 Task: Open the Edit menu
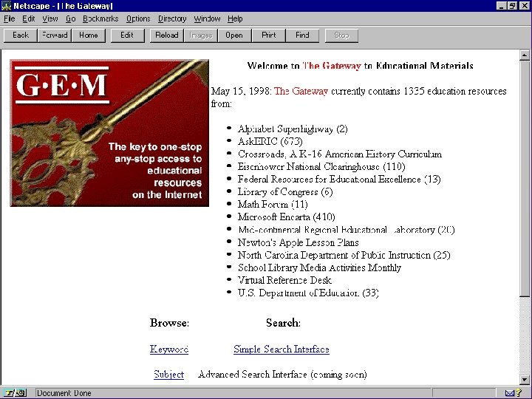tap(29, 18)
